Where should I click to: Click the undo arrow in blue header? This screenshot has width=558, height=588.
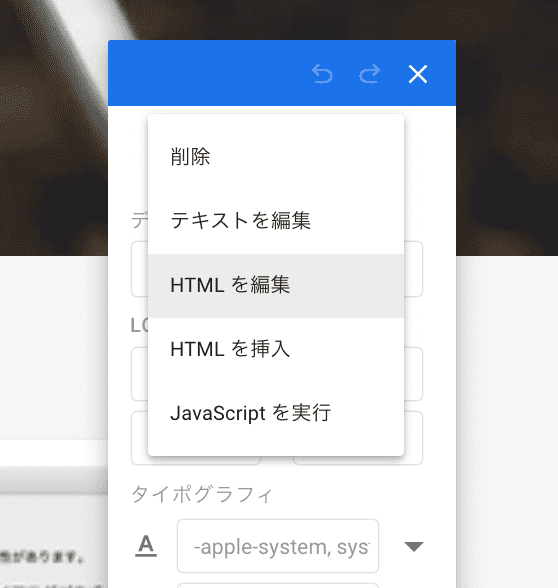[x=322, y=74]
